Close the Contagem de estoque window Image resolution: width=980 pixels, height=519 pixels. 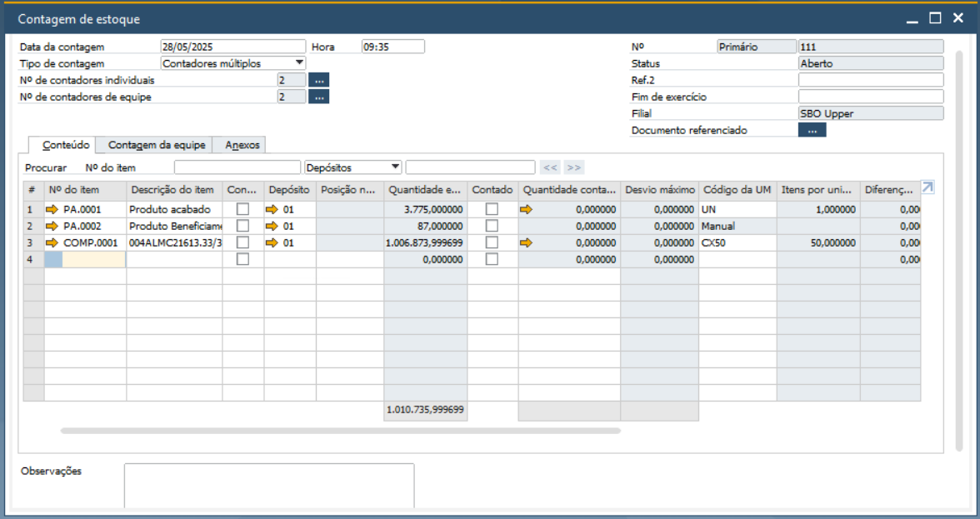click(958, 18)
